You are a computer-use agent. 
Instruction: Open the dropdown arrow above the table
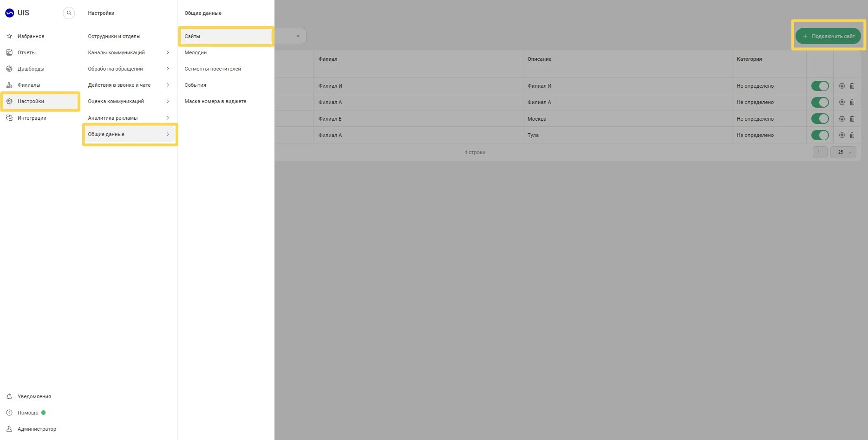[x=298, y=36]
